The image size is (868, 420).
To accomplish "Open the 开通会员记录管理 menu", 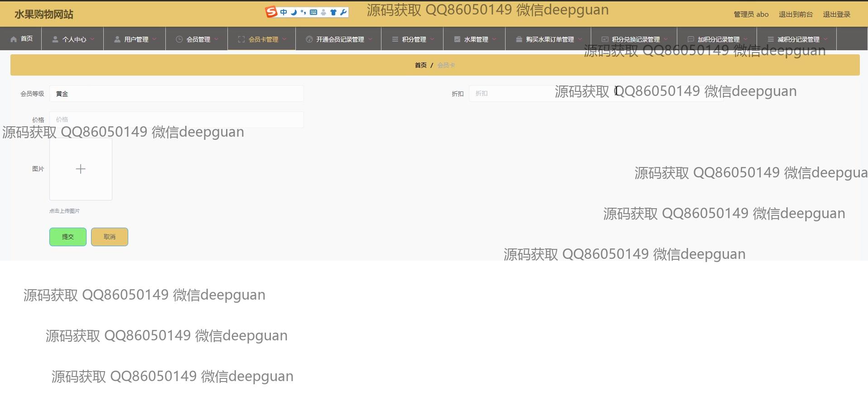I will click(340, 39).
